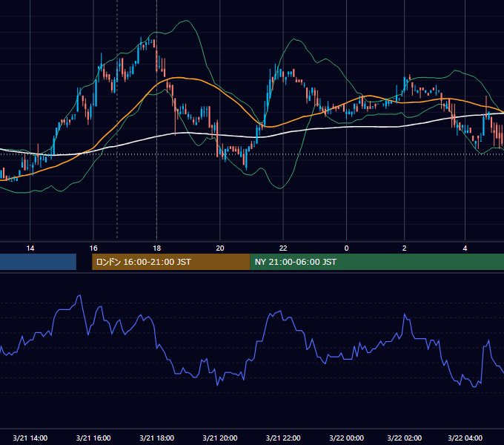This screenshot has width=504, height=445.
Task: Click the 4 hour label on time axis
Action: tap(465, 248)
